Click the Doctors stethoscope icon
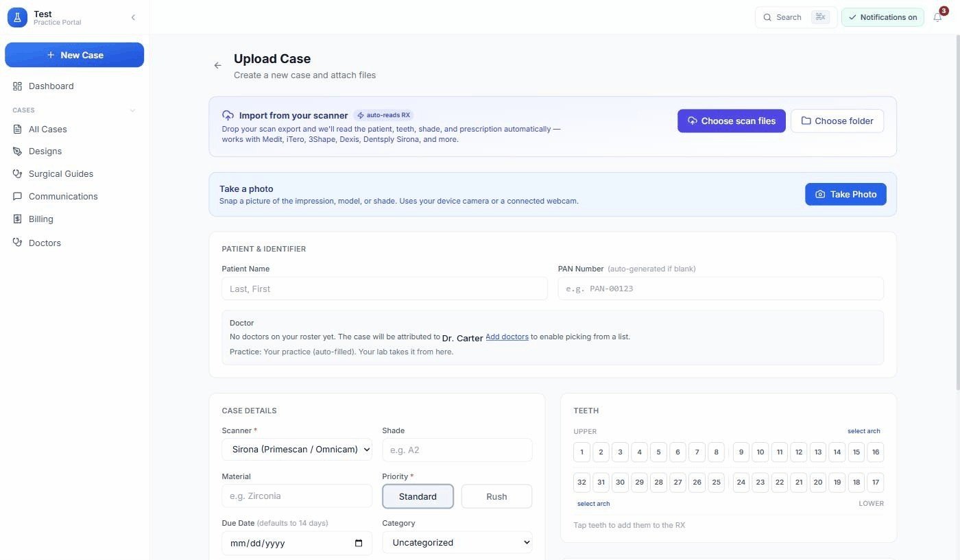Screen dimensions: 960x560 pos(17,243)
